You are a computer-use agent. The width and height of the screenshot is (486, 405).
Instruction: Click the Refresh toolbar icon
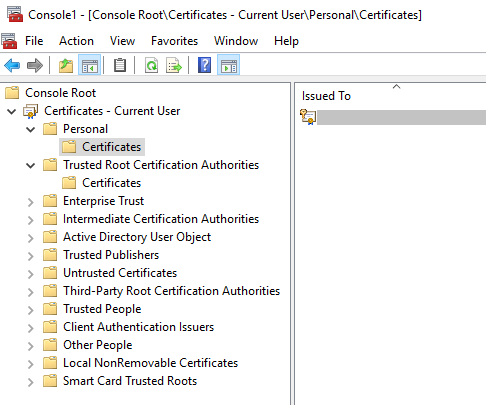click(152, 65)
